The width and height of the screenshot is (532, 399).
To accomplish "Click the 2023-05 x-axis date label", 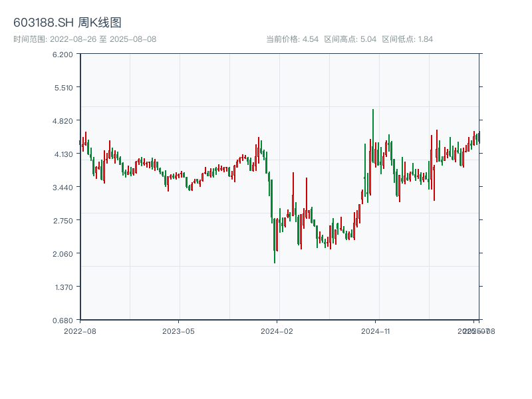I will coord(178,331).
